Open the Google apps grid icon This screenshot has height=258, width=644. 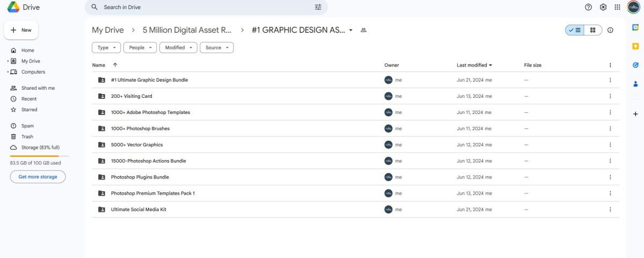(x=618, y=7)
